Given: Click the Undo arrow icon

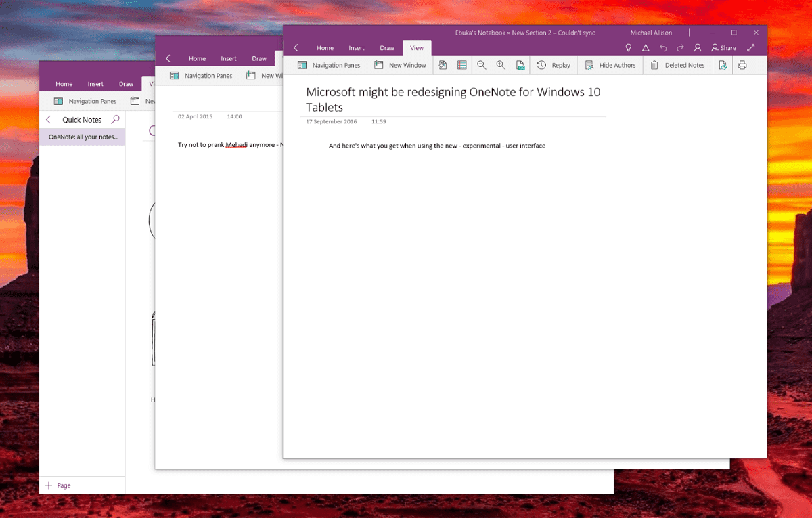Looking at the screenshot, I should (x=663, y=48).
